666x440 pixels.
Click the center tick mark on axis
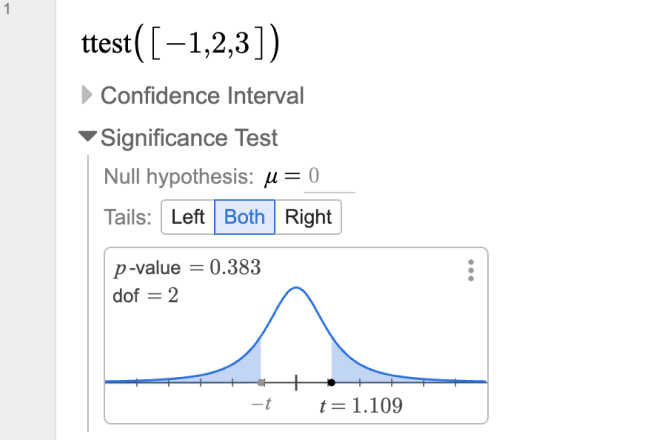(x=296, y=382)
